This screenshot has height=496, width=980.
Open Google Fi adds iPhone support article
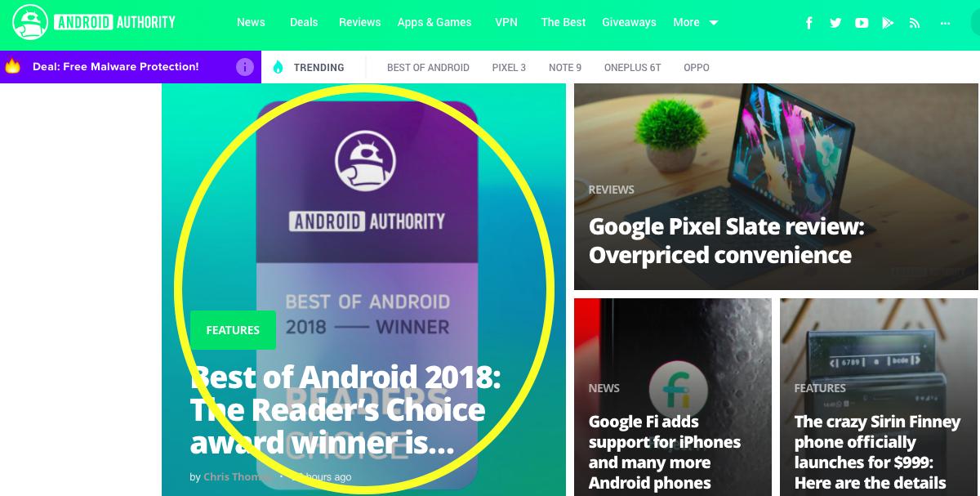pyautogui.click(x=665, y=452)
